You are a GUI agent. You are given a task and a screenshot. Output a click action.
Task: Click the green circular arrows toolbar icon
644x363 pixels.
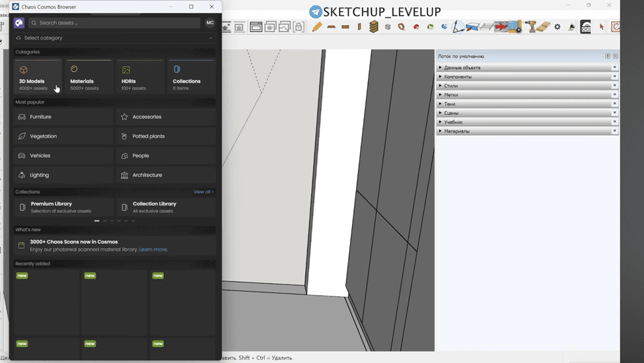430,27
